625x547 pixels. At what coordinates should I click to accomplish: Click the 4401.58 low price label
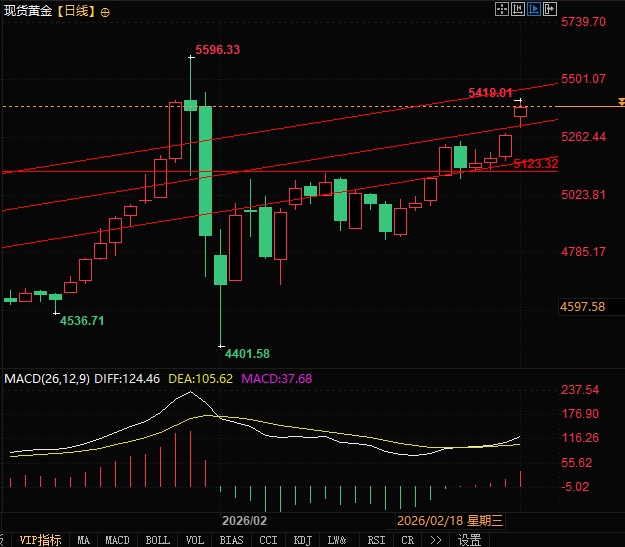pos(247,354)
